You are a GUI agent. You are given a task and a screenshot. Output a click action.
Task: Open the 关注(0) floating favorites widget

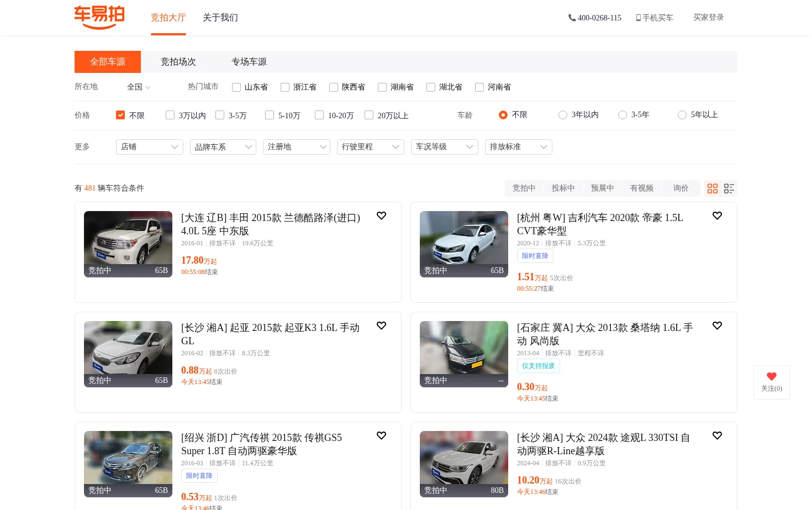pyautogui.click(x=772, y=382)
